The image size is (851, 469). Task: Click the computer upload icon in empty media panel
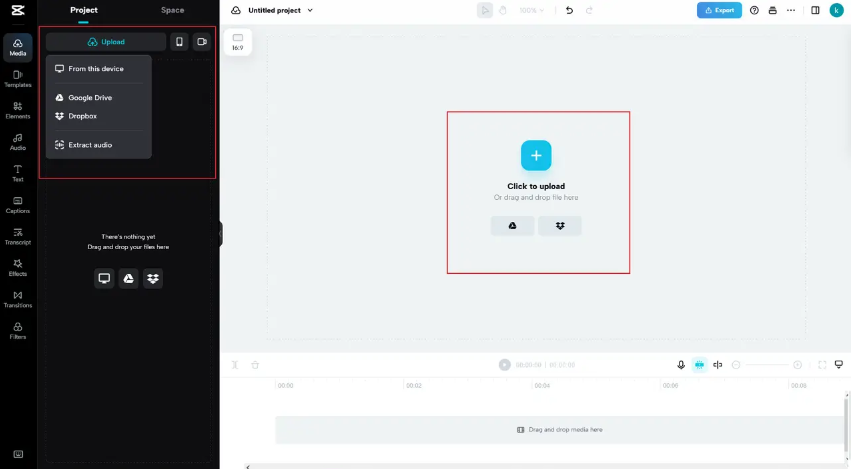pyautogui.click(x=104, y=278)
